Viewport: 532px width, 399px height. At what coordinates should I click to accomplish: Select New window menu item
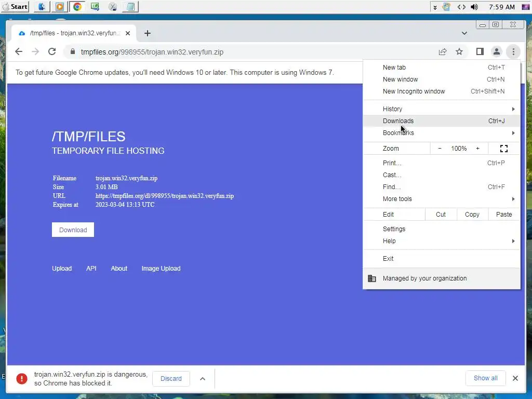pos(442,79)
